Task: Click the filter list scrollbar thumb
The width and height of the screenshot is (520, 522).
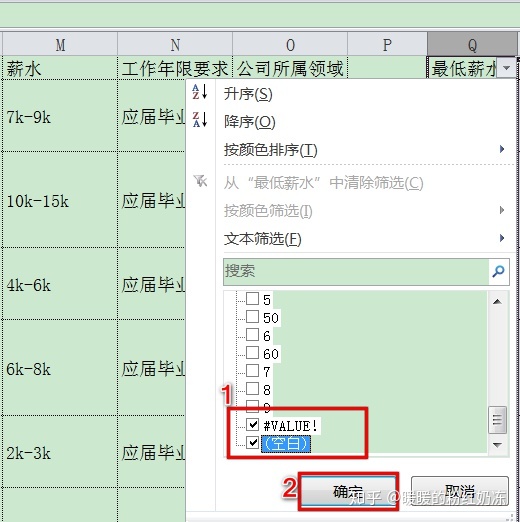Action: pos(497,420)
